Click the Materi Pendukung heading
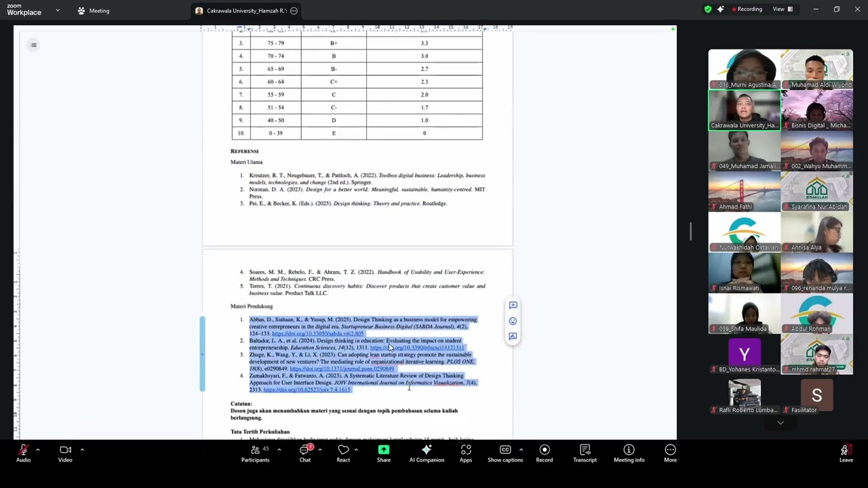Image resolution: width=868 pixels, height=488 pixels. (x=252, y=306)
